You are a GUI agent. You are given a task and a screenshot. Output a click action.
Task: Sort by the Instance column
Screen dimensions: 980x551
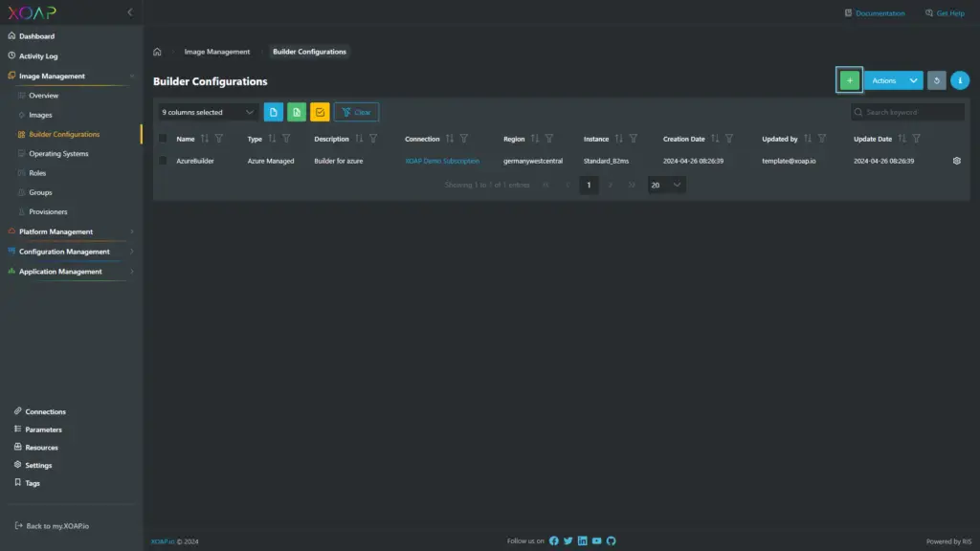[619, 139]
